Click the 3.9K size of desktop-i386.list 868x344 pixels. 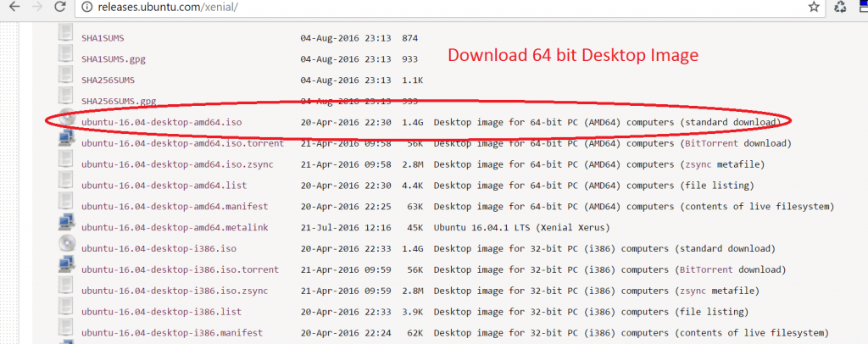[x=413, y=312]
